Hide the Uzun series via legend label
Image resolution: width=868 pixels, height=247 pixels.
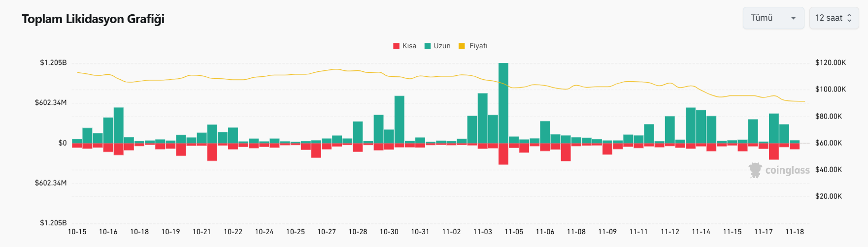click(442, 46)
